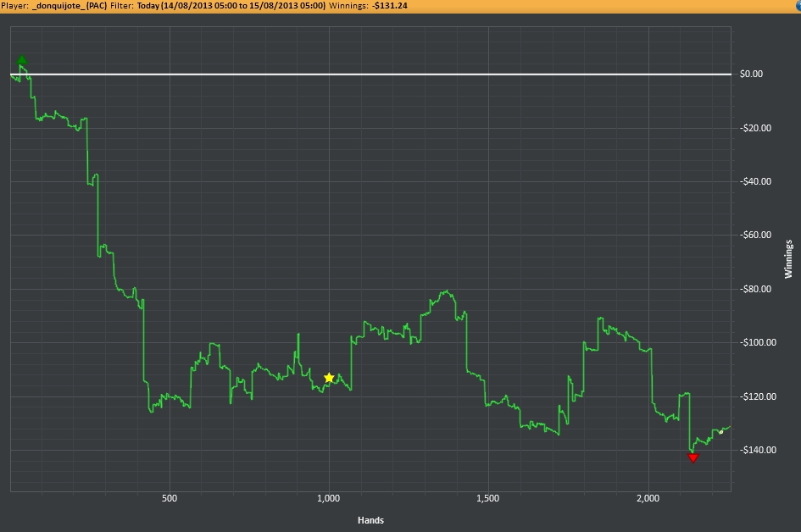Image resolution: width=801 pixels, height=532 pixels.
Task: Click the 'Player:' label in the header
Action: coord(14,6)
